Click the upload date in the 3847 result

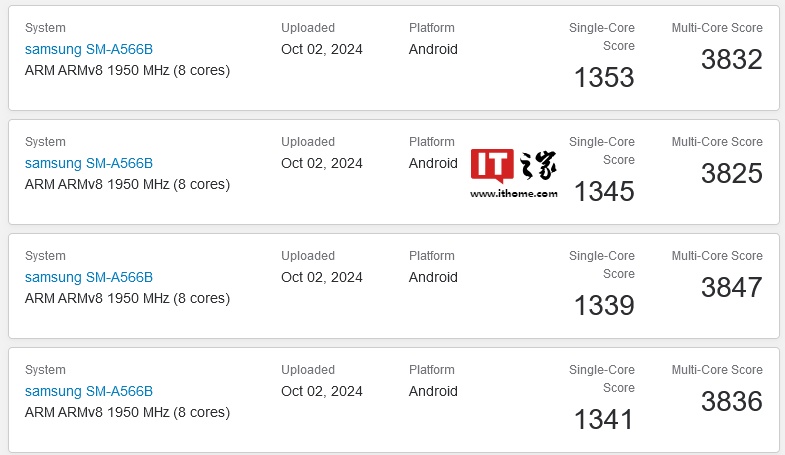click(x=322, y=277)
